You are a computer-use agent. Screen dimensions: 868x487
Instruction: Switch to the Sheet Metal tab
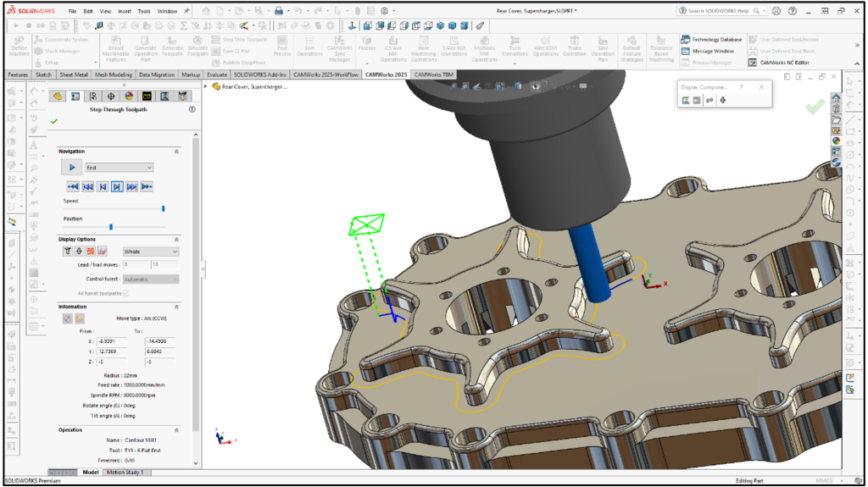click(x=74, y=75)
